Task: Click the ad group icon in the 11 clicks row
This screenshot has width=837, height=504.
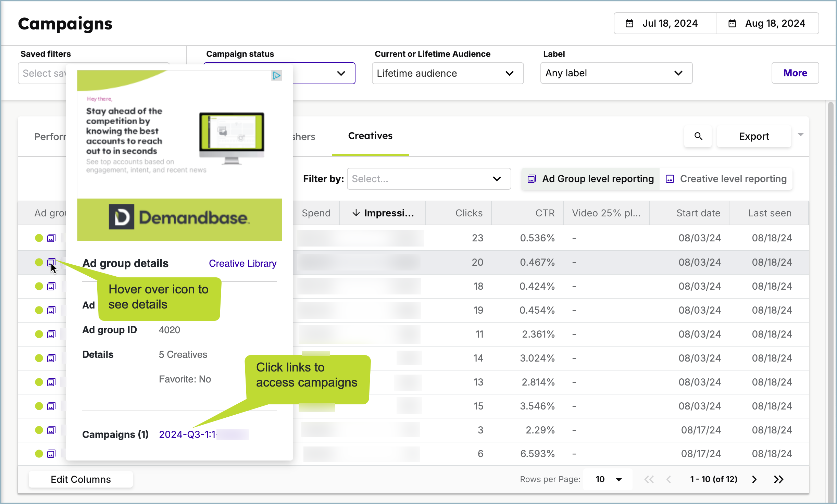Action: coord(51,334)
